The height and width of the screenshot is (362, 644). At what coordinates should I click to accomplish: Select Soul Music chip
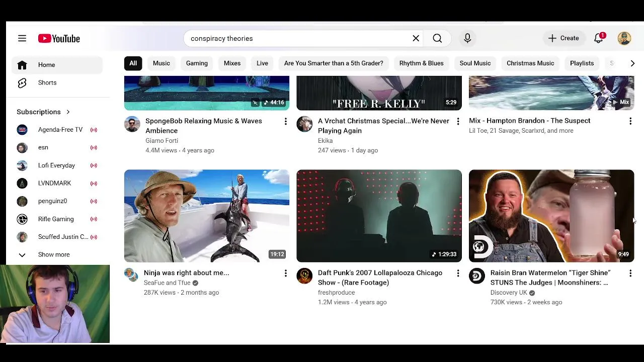click(475, 63)
